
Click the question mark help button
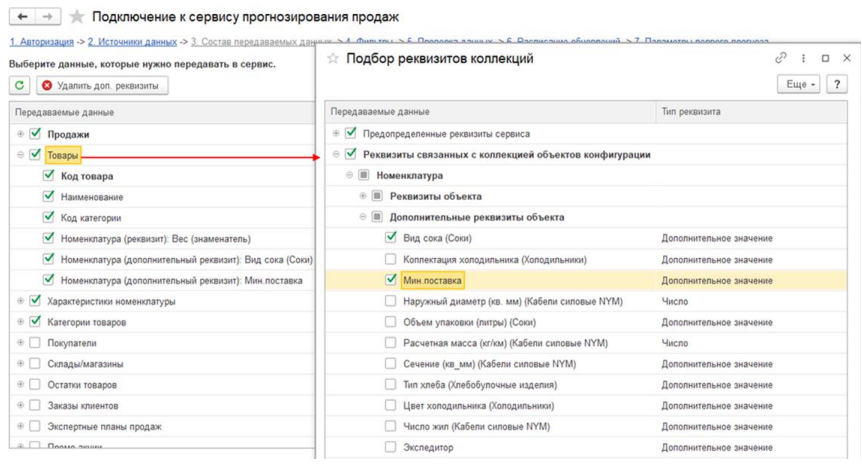click(837, 85)
